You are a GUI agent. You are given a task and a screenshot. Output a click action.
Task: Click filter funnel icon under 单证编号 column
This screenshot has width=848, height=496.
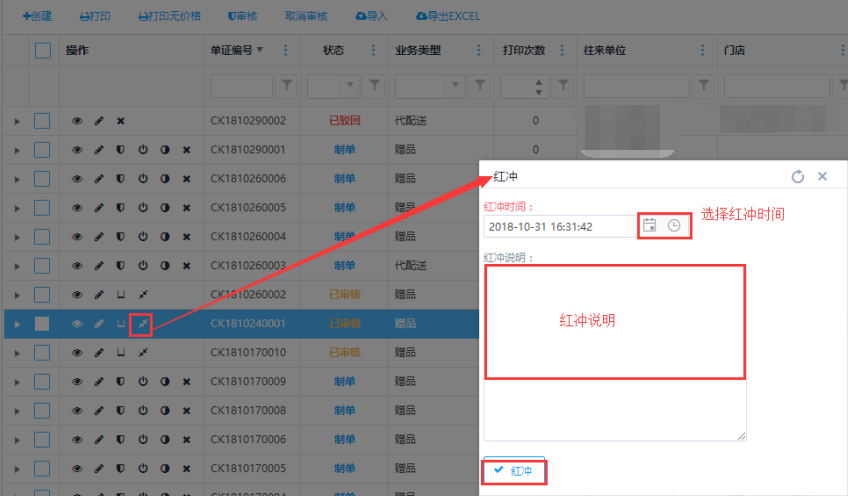tap(287, 86)
